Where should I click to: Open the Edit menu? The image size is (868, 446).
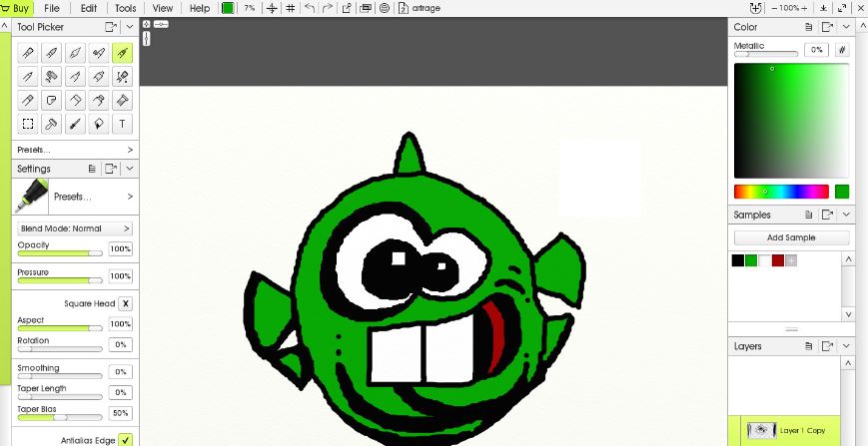pyautogui.click(x=89, y=8)
